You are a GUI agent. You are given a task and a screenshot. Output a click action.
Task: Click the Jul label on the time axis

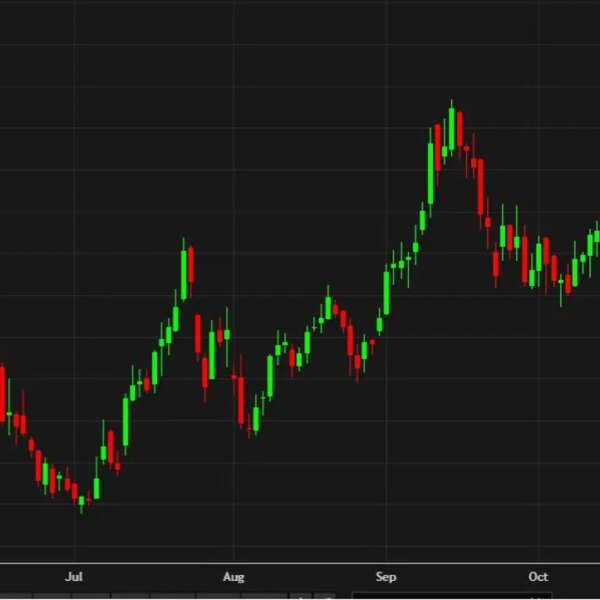coord(74,577)
